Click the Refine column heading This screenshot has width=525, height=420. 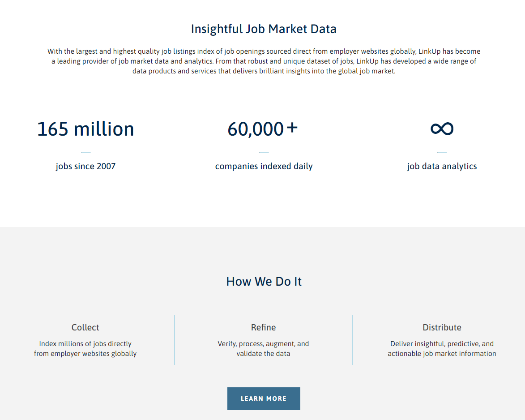click(263, 327)
